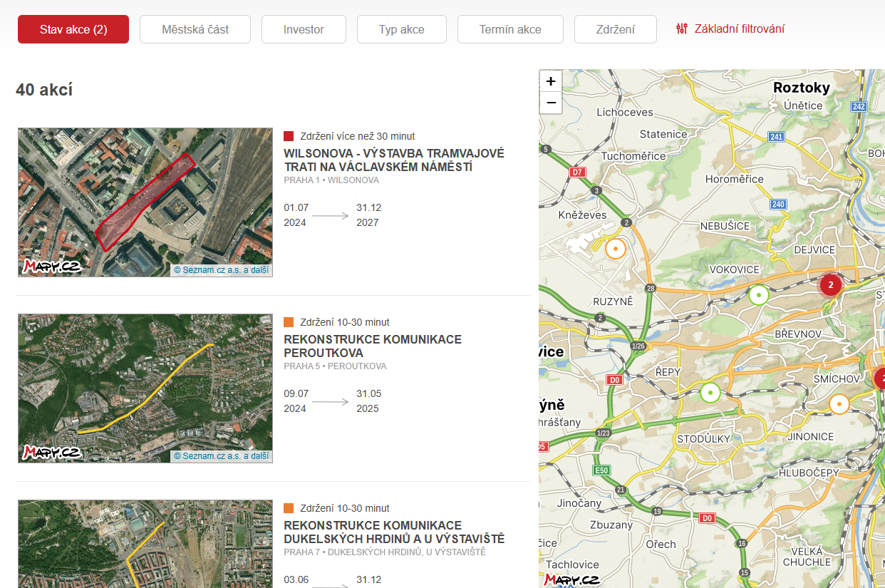Click the Mapy.cz logo on the main map

[571, 579]
